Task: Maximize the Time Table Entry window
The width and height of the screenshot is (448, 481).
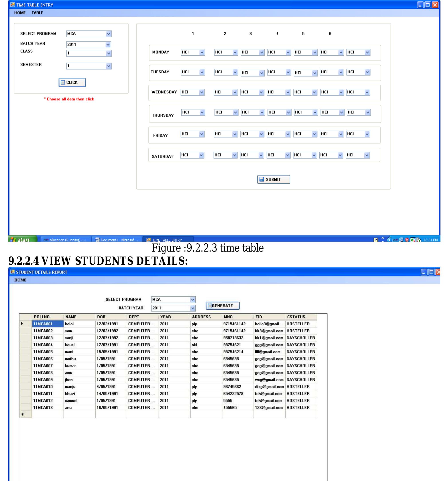Action: pyautogui.click(x=428, y=5)
